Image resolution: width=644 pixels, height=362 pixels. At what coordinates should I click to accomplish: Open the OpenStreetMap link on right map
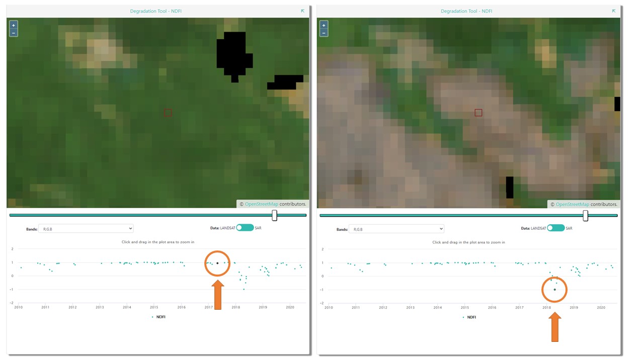point(572,204)
